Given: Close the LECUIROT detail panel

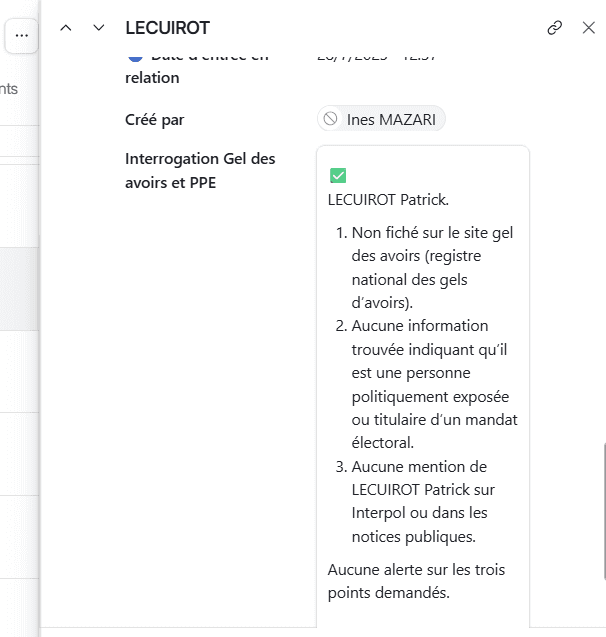Looking at the screenshot, I should (x=588, y=28).
